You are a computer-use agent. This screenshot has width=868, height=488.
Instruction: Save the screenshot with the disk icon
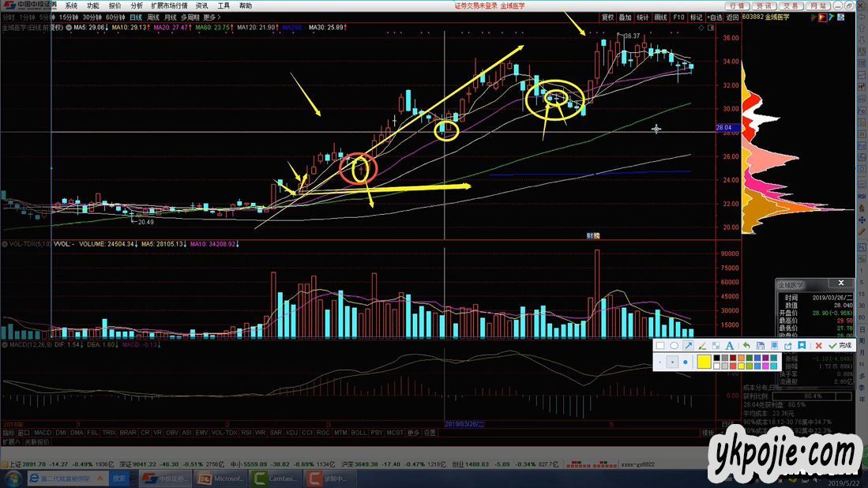(759, 346)
